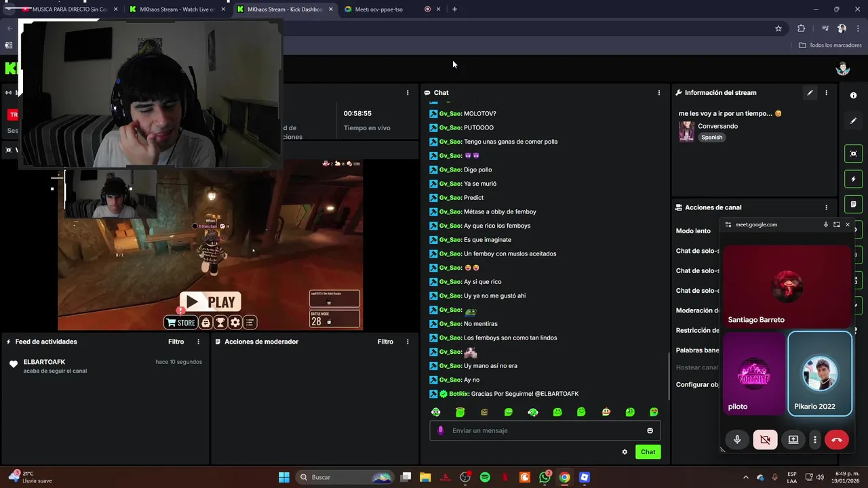
Task: Open Todos los marcadores folder
Action: pyautogui.click(x=830, y=45)
